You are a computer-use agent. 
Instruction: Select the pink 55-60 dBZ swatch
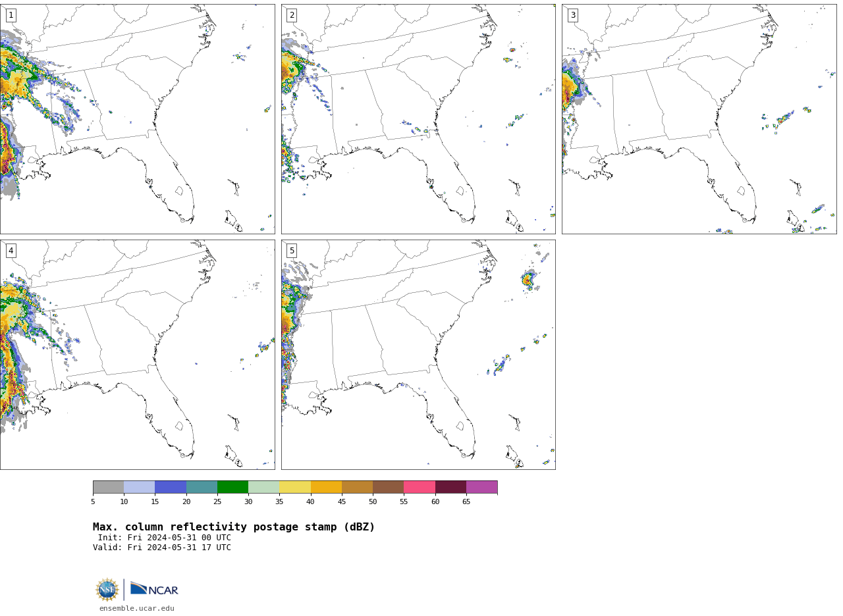pos(420,487)
